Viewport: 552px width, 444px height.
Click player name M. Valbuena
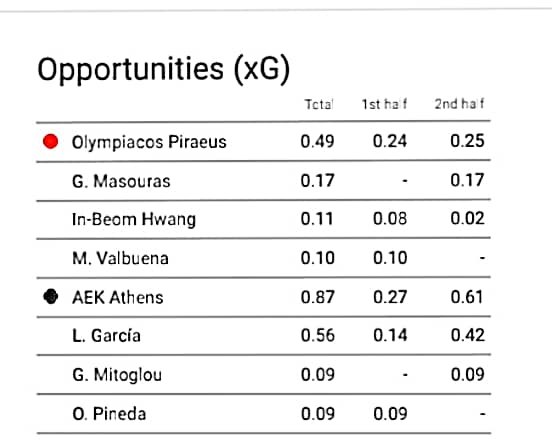120,258
